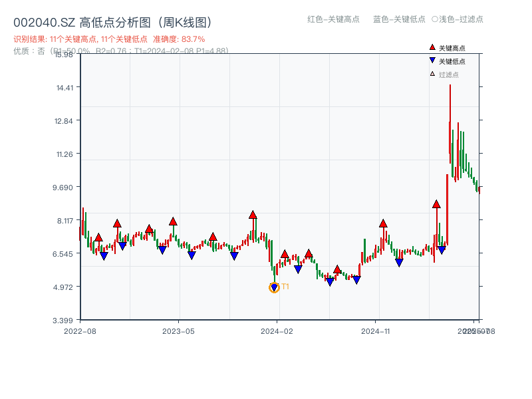Image resolution: width=532 pixels, height=399 pixels.
Task: Click the blue triangle icon beside 关键低点 legend
Action: [x=432, y=61]
